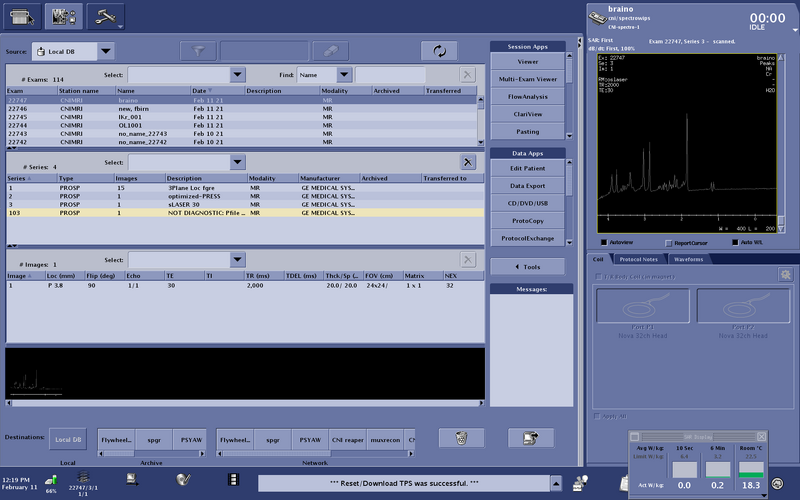Click the image strip horizontal scrollbar
Screen dimensions: 800x500
(245, 403)
